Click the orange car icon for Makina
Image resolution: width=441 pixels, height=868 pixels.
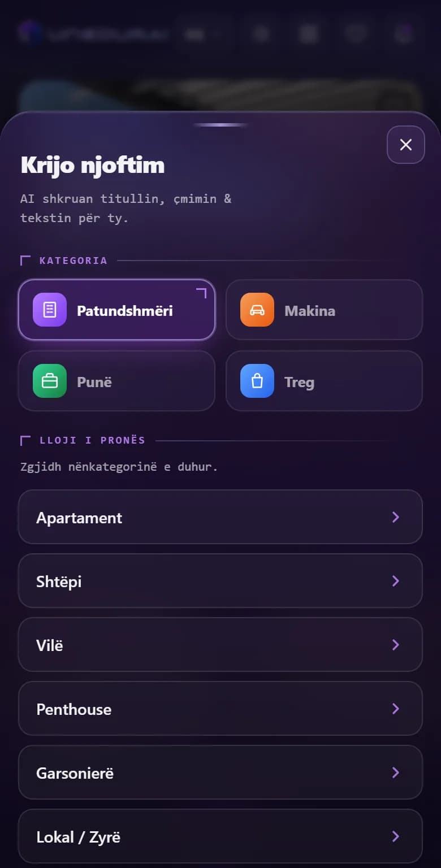tap(257, 310)
